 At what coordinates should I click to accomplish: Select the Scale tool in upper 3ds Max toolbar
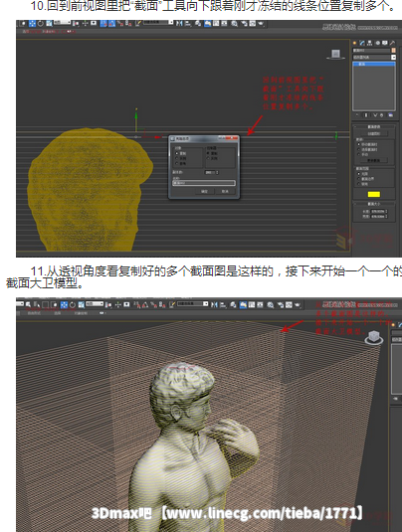(x=49, y=24)
